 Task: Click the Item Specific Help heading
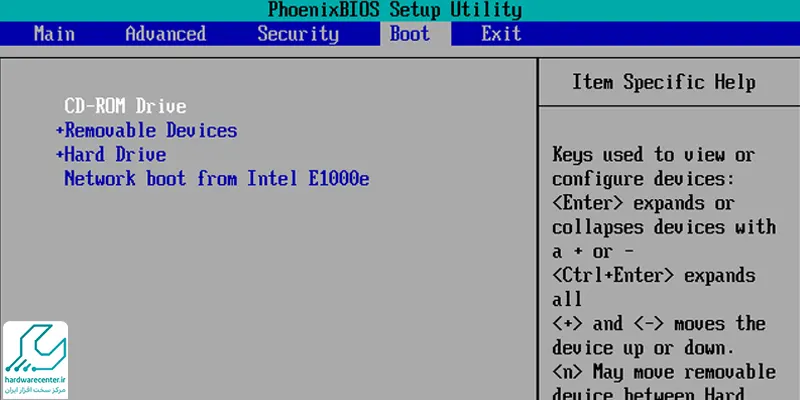(x=663, y=82)
